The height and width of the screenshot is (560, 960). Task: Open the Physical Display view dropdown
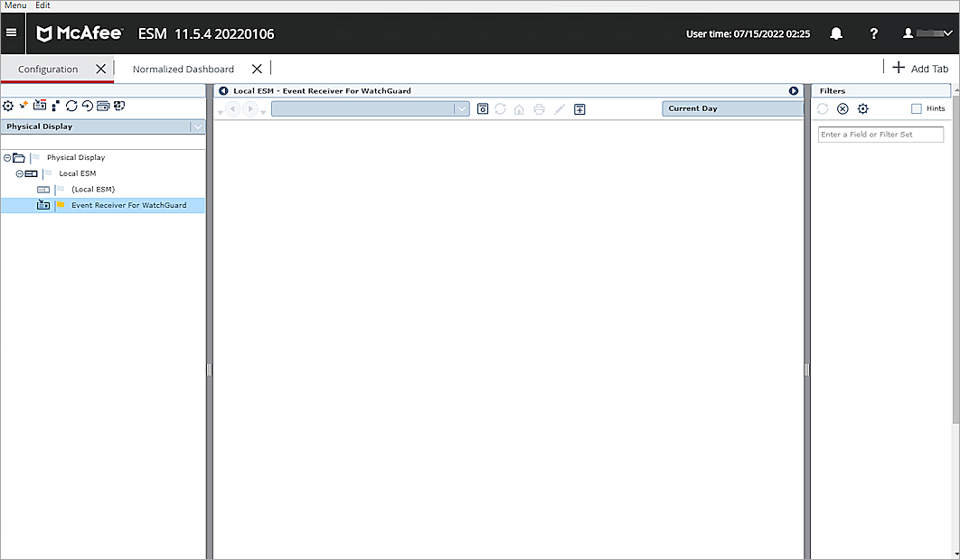point(197,126)
